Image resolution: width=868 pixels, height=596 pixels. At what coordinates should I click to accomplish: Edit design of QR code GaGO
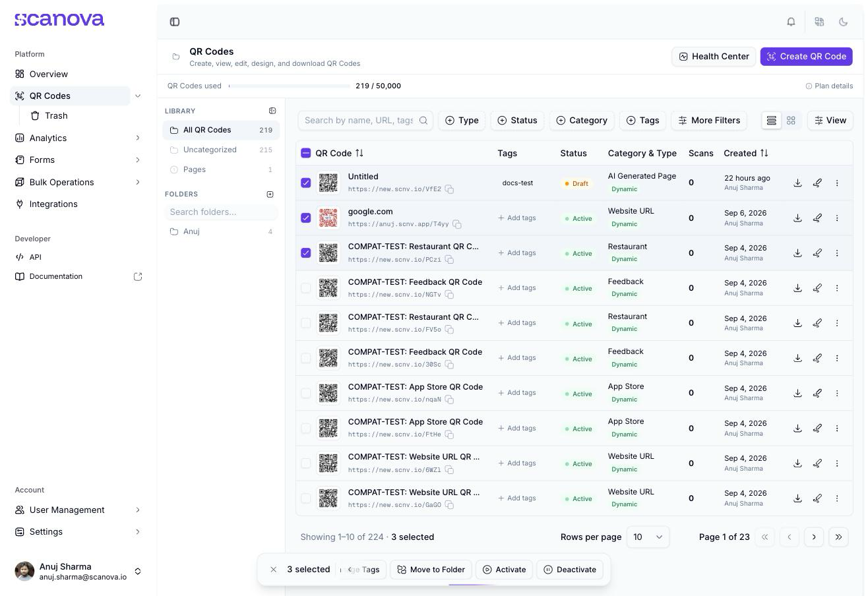point(817,498)
